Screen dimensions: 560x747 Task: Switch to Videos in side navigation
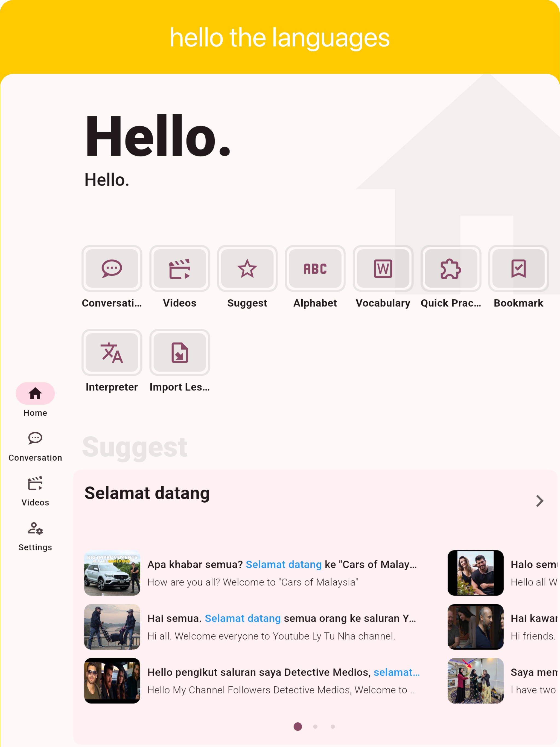pyautogui.click(x=35, y=491)
